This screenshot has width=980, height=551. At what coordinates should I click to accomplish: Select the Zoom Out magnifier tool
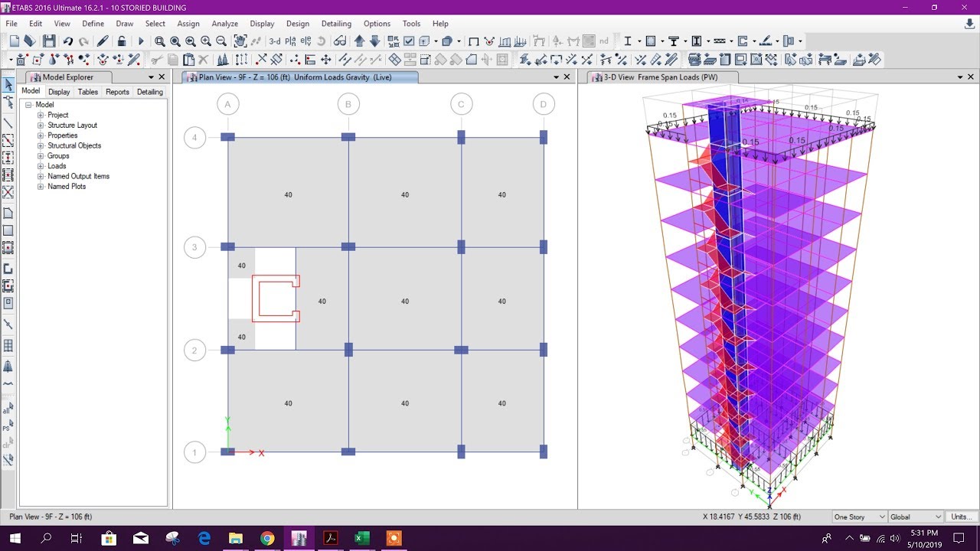tap(220, 41)
